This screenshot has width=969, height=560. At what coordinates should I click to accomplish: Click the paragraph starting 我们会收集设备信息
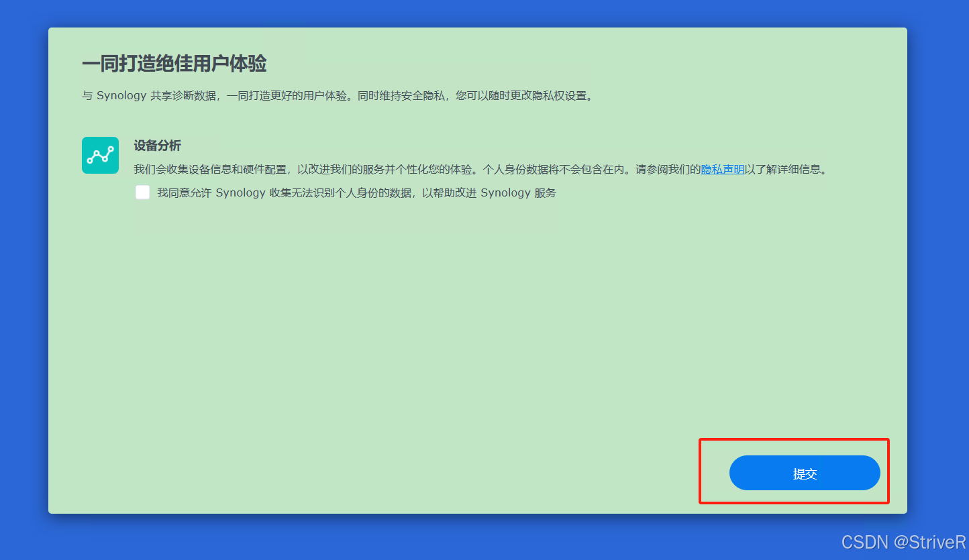click(x=481, y=169)
